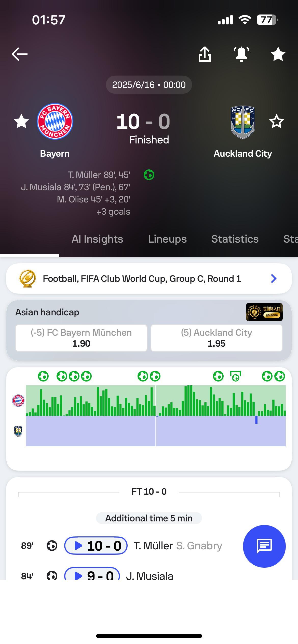Switch to the Lineups tab
Viewport: 298px width, 644px height.
[167, 239]
